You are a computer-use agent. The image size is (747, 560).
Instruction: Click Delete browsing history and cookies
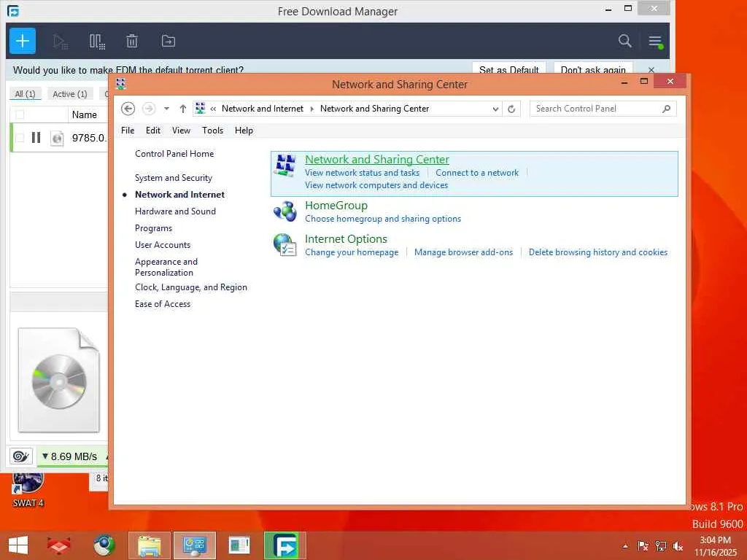598,252
